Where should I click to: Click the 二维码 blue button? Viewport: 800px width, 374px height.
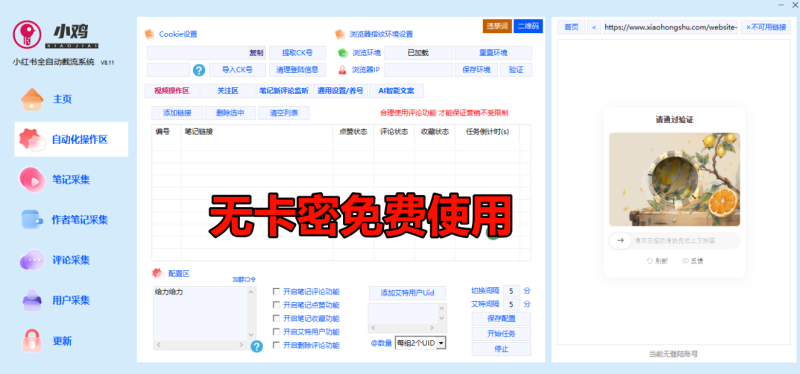528,26
